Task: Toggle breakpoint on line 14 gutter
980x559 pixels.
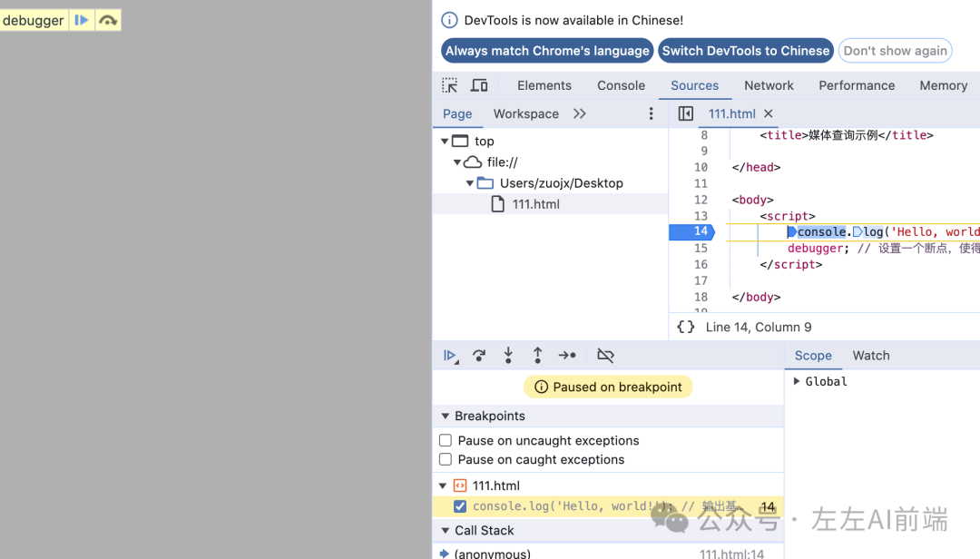Action: click(691, 232)
